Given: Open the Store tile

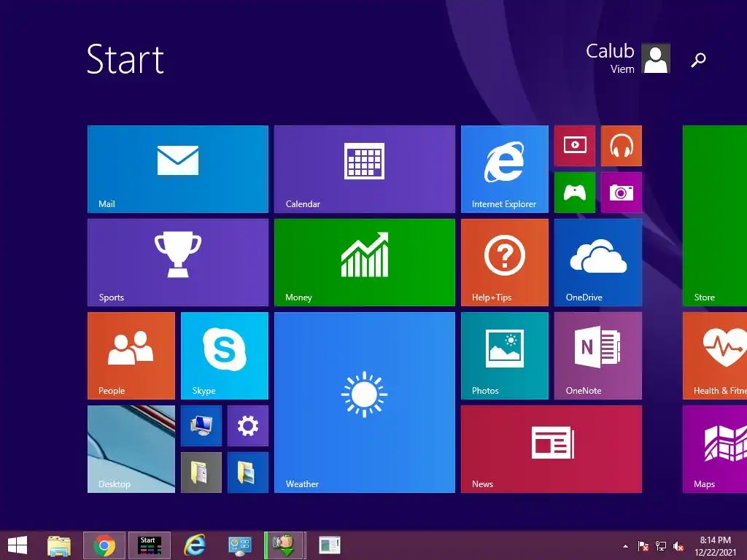Looking at the screenshot, I should coord(715,216).
